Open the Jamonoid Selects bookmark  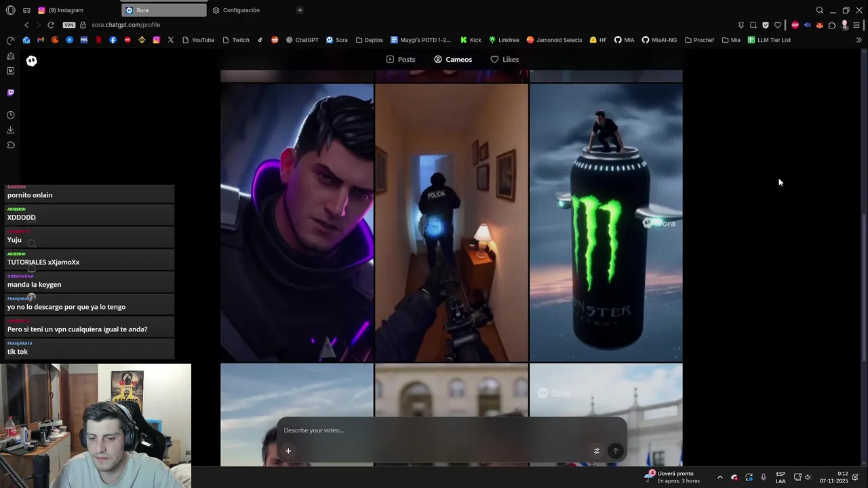pos(554,40)
